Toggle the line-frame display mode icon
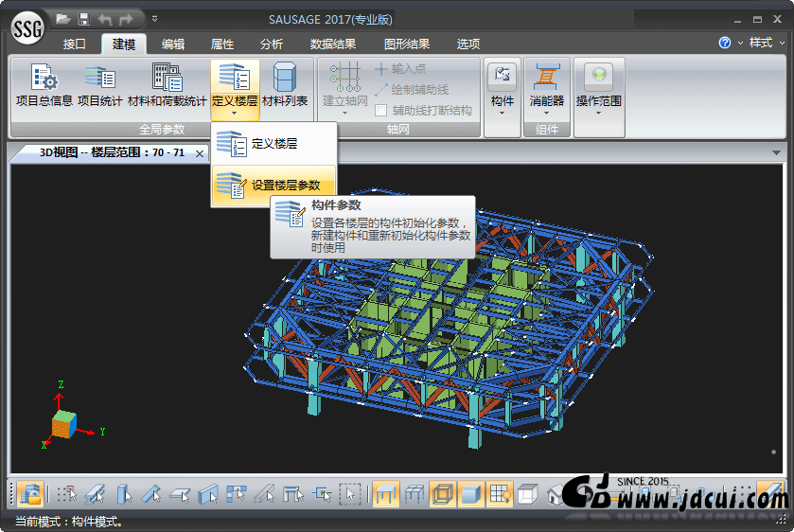 (x=415, y=493)
